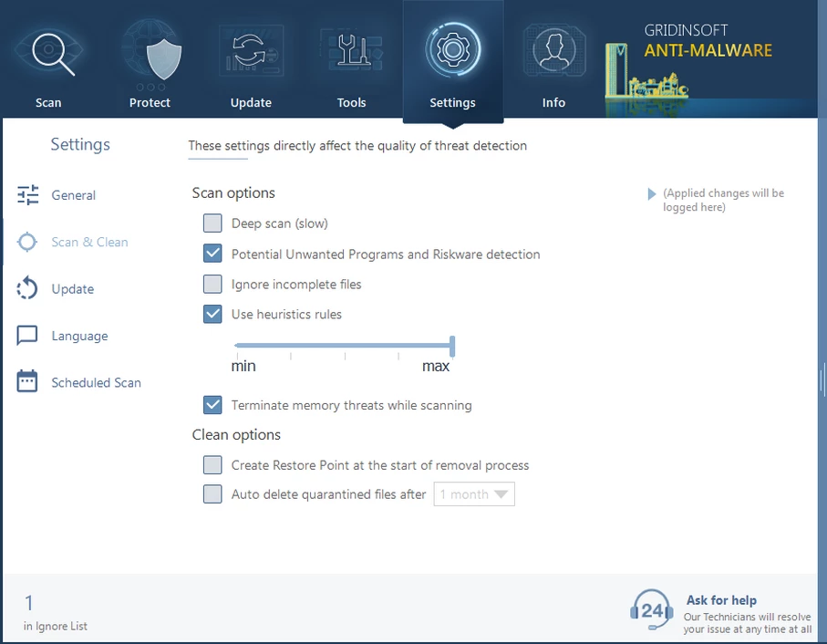Open the Update arrows icon
Image resolution: width=827 pixels, height=644 pixels.
click(251, 52)
